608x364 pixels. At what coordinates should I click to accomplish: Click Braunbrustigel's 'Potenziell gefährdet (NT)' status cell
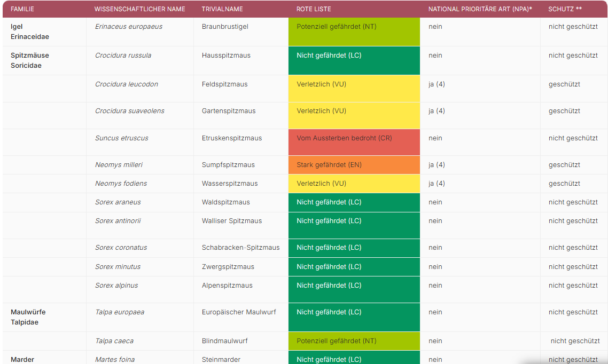pos(354,31)
